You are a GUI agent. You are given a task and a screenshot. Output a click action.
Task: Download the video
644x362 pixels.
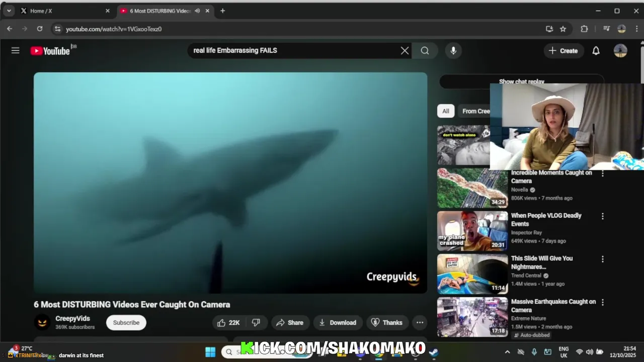pos(338,323)
